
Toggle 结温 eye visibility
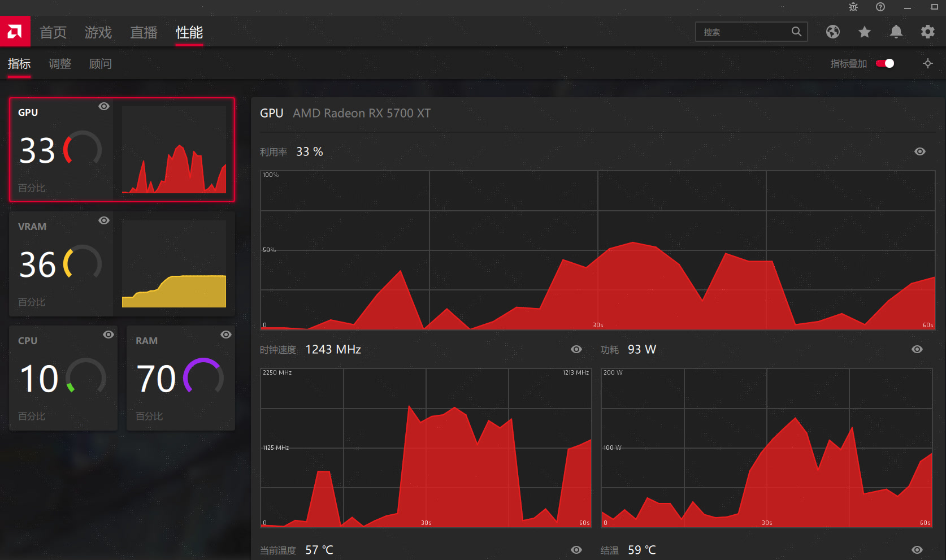pos(917,550)
